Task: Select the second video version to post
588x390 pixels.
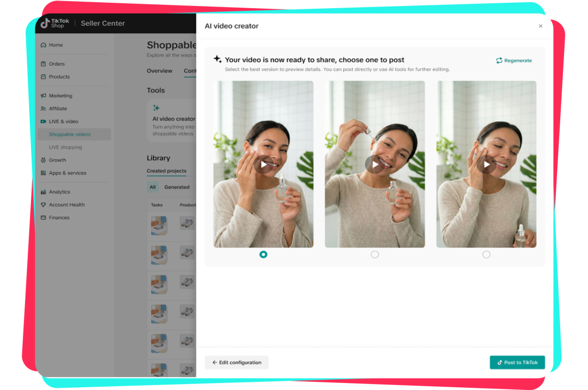Action: pyautogui.click(x=375, y=254)
